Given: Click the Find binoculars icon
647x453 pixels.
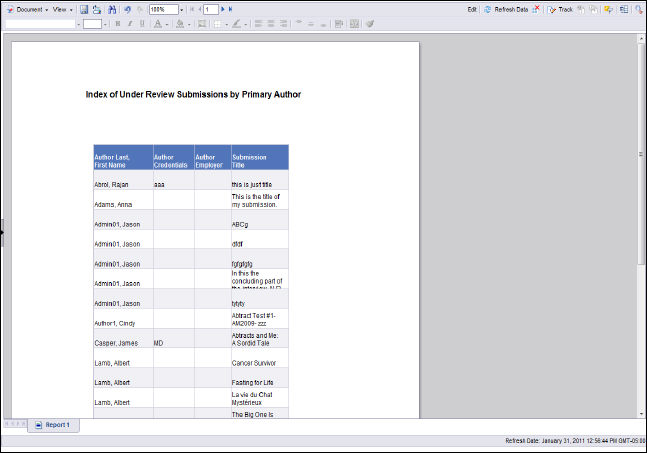Looking at the screenshot, I should 112,8.
